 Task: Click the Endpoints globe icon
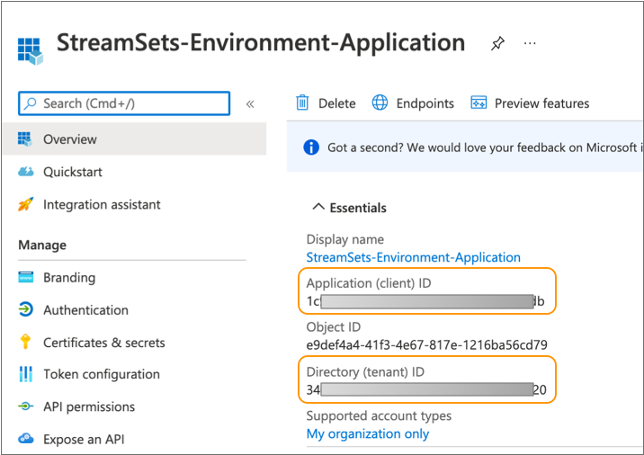(380, 103)
